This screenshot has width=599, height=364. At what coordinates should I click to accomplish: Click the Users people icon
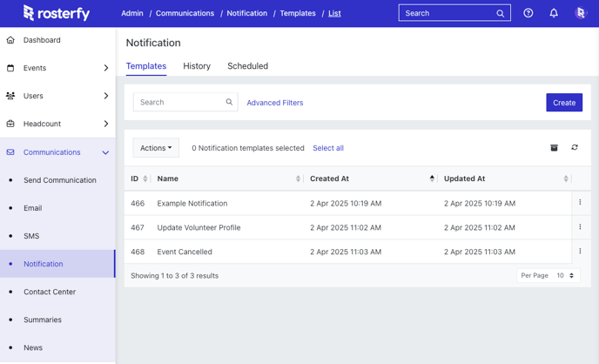[x=10, y=96]
